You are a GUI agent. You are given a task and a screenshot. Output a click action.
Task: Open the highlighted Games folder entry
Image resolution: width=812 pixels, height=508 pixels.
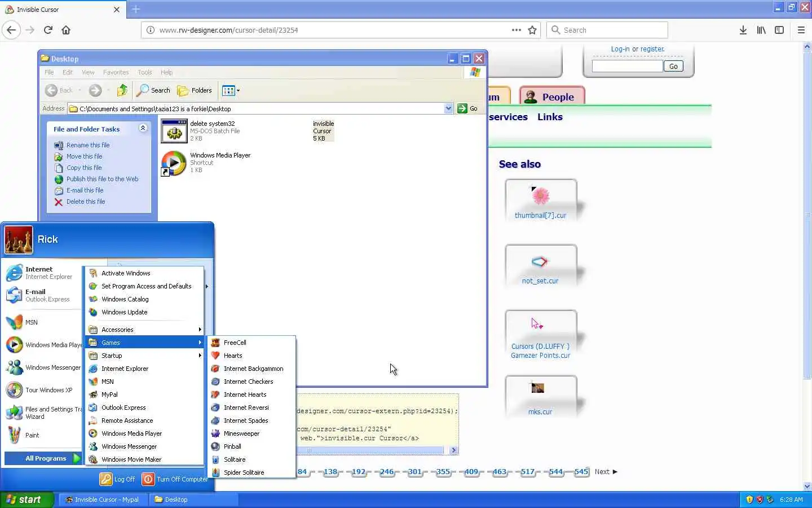tap(144, 343)
